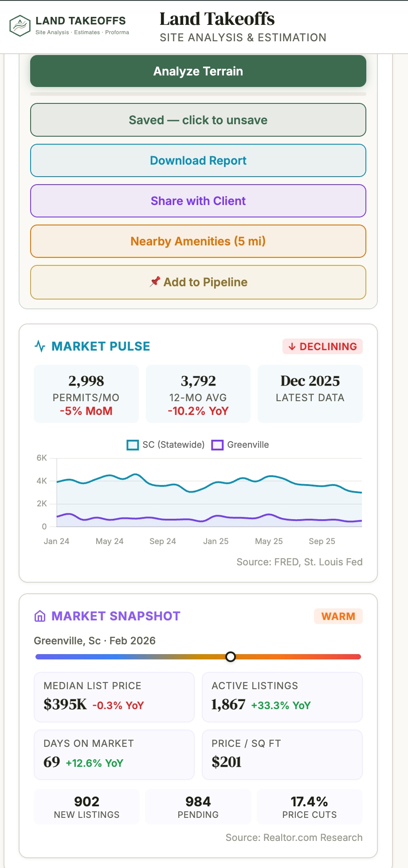Add the site to Pipeline
Screen dimensions: 408x868
[198, 282]
